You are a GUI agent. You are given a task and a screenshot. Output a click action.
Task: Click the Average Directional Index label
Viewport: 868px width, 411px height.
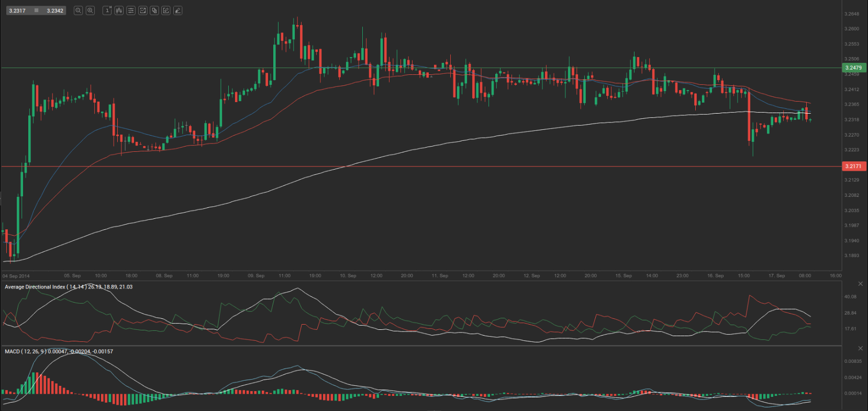pyautogui.click(x=35, y=287)
